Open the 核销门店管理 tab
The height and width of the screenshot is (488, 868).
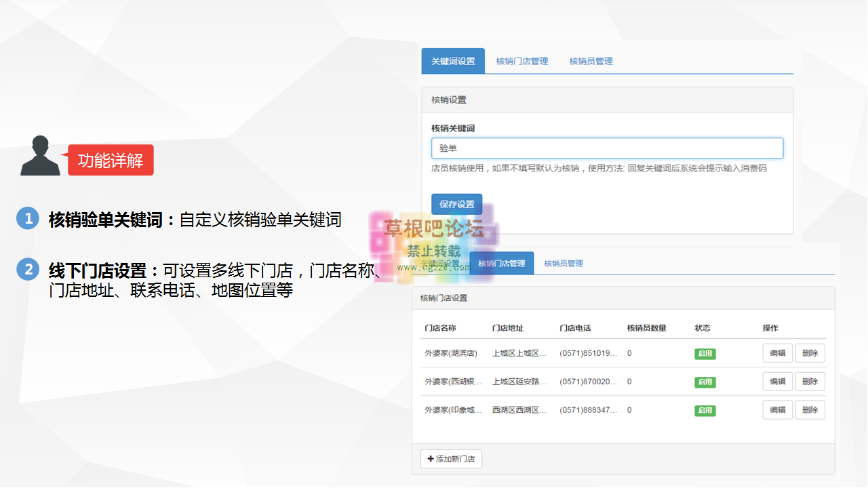point(521,60)
